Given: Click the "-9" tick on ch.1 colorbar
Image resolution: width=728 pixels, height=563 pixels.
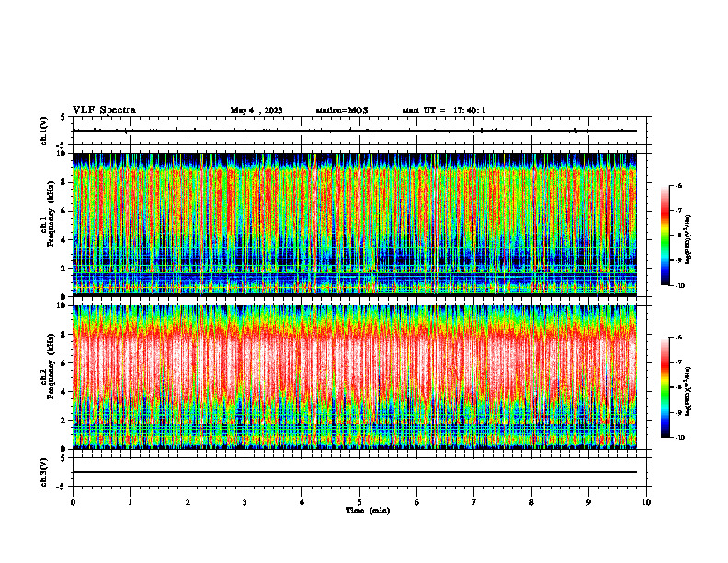Looking at the screenshot, I should 678,260.
